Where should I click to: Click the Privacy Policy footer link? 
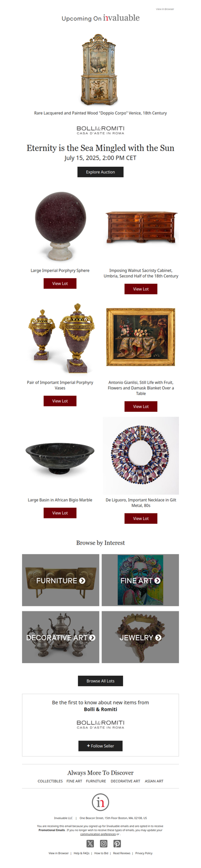click(144, 853)
